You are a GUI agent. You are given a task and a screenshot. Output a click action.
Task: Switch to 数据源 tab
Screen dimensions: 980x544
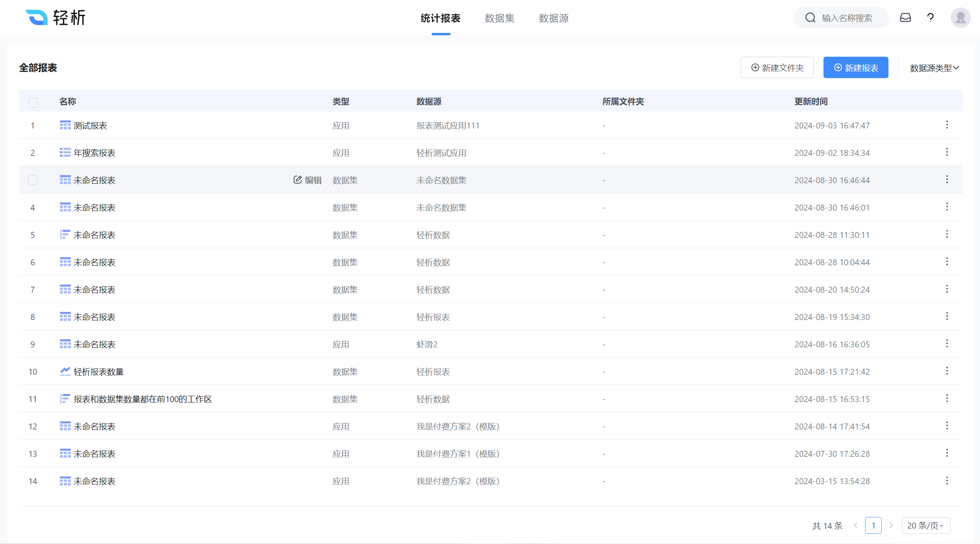click(554, 18)
